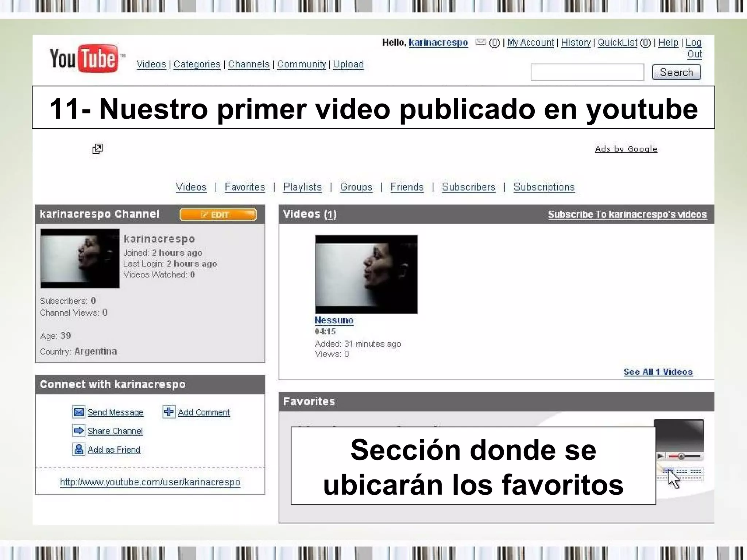Open Categories in top navigation
This screenshot has width=747, height=560.
[197, 64]
